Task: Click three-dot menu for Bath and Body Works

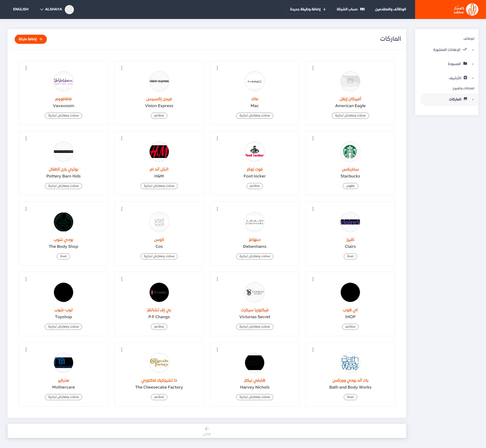Action: [x=313, y=350]
